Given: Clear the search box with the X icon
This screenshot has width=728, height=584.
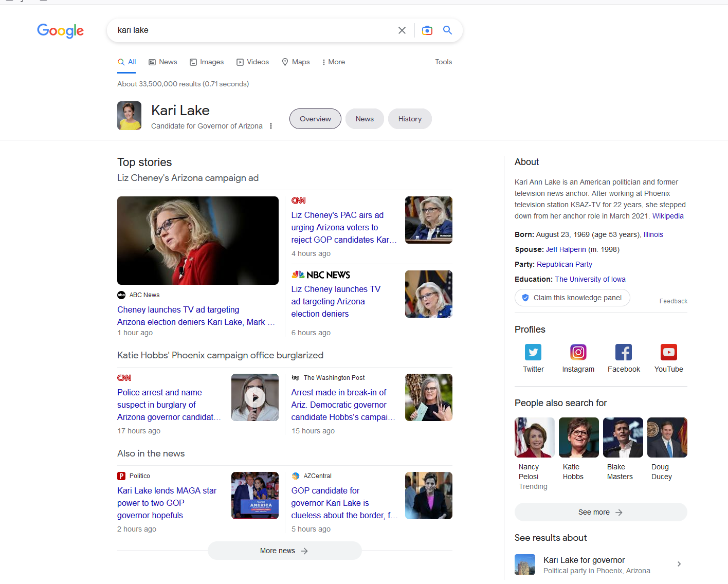Looking at the screenshot, I should click(402, 30).
